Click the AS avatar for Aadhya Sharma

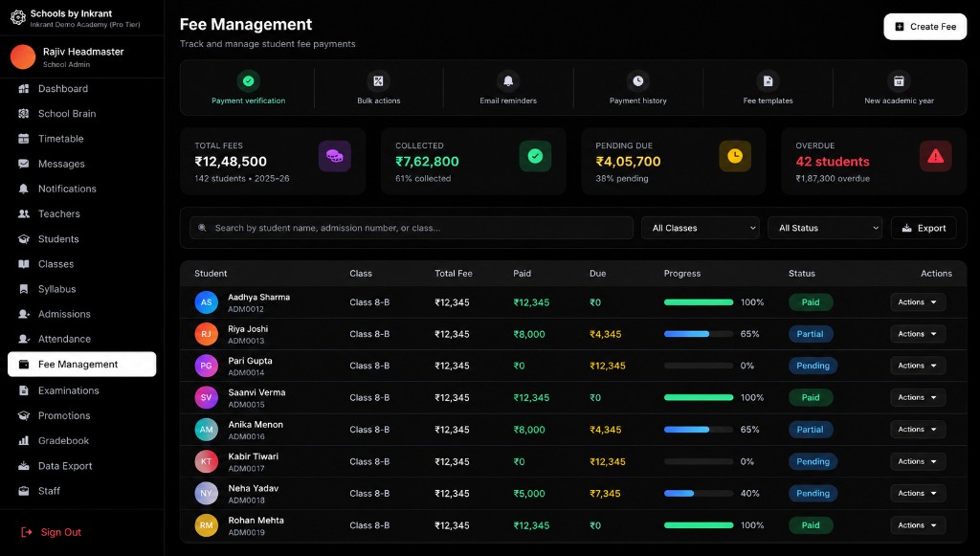point(207,302)
